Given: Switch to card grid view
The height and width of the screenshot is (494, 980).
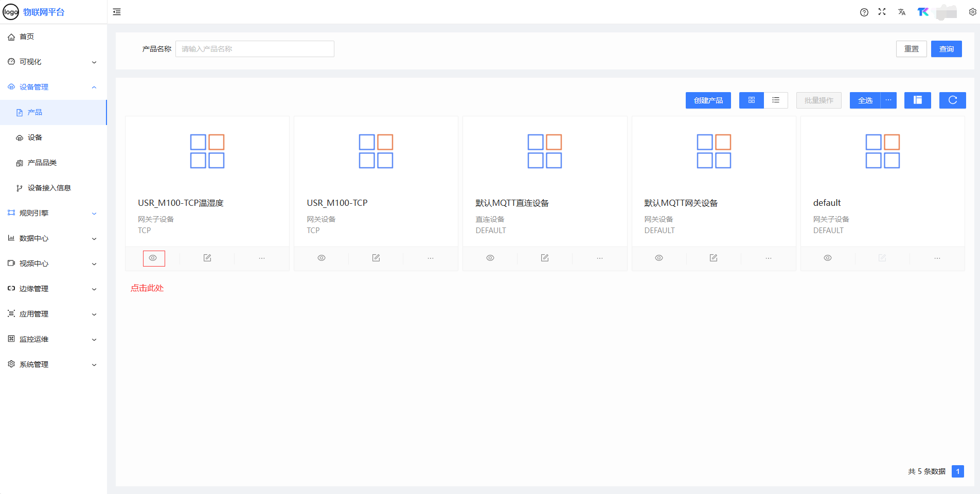Looking at the screenshot, I should pos(752,100).
